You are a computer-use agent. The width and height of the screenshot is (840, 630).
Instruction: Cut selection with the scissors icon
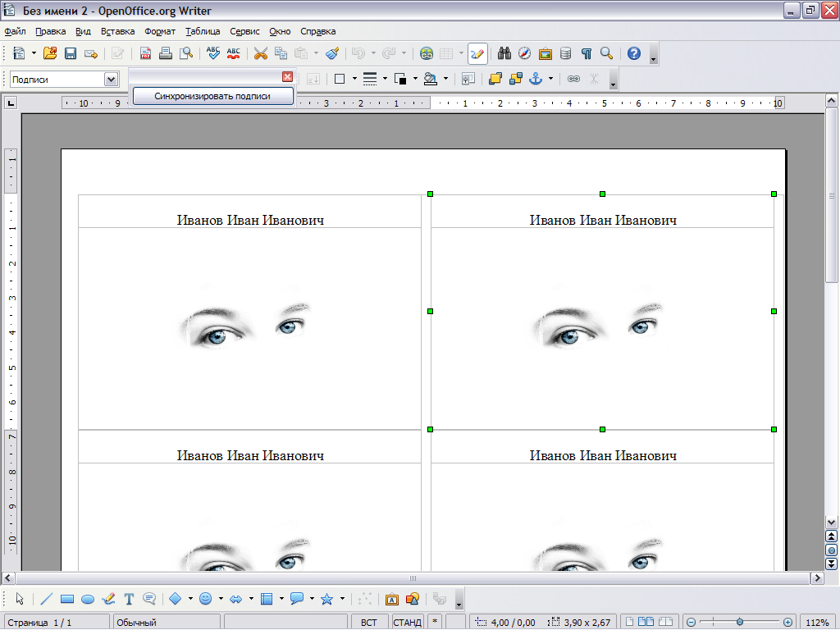[260, 53]
